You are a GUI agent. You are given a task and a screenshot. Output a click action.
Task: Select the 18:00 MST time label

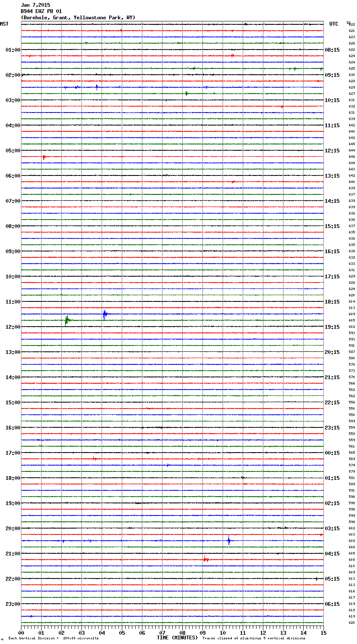[x=13, y=478]
